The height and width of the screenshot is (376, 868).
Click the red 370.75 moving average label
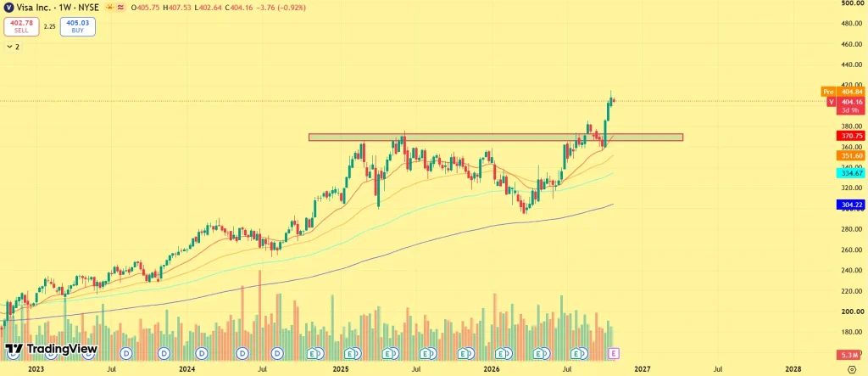click(849, 135)
